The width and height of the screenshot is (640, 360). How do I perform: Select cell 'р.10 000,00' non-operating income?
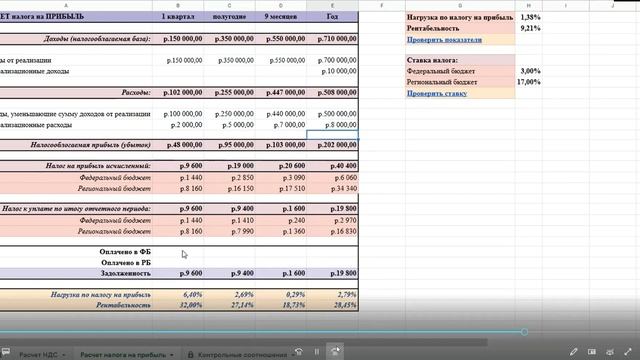[x=332, y=71]
